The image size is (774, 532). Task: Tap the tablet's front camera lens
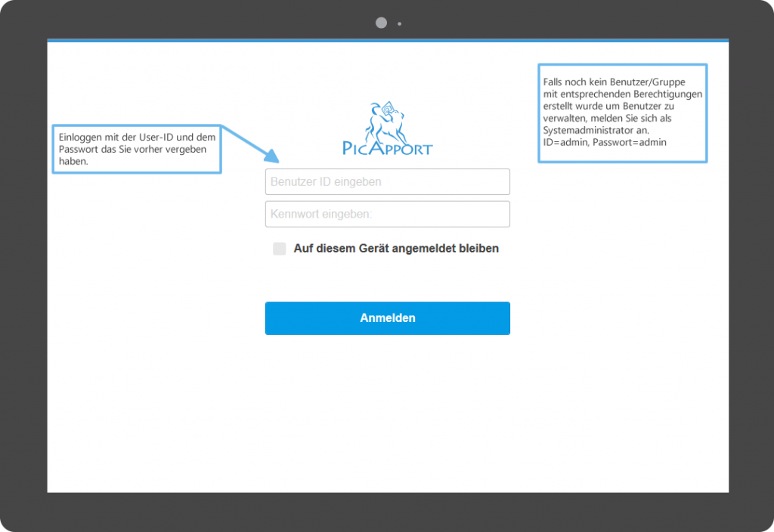point(381,23)
